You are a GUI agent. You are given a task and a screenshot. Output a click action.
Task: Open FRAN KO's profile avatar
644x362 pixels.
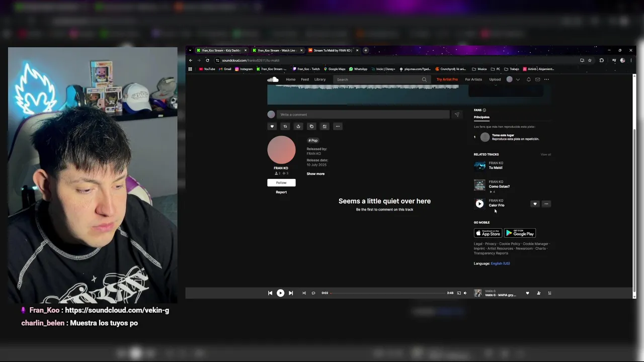point(281,150)
